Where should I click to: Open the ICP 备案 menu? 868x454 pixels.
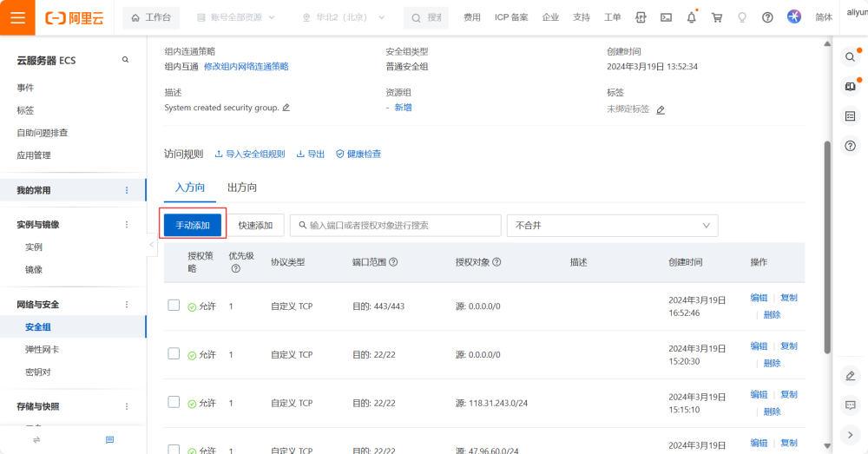511,17
